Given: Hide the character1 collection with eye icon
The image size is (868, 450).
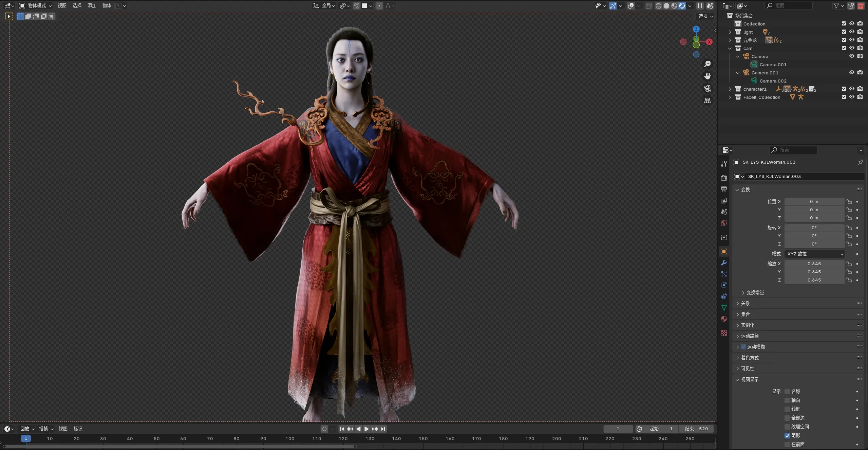Looking at the screenshot, I should pyautogui.click(x=852, y=89).
